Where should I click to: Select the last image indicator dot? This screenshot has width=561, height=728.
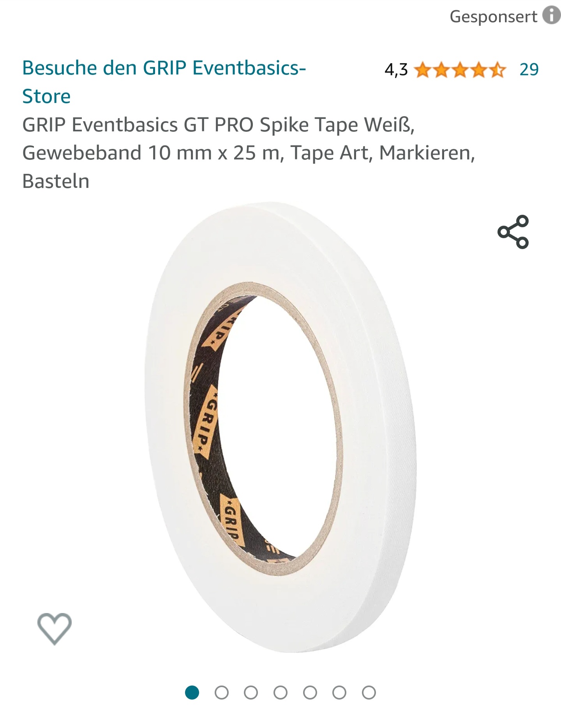coord(369,693)
